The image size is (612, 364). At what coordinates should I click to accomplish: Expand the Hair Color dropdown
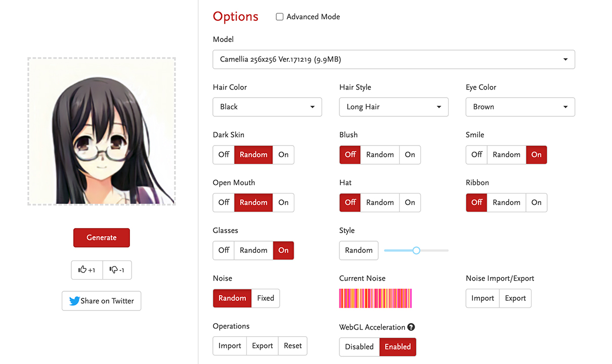(267, 107)
